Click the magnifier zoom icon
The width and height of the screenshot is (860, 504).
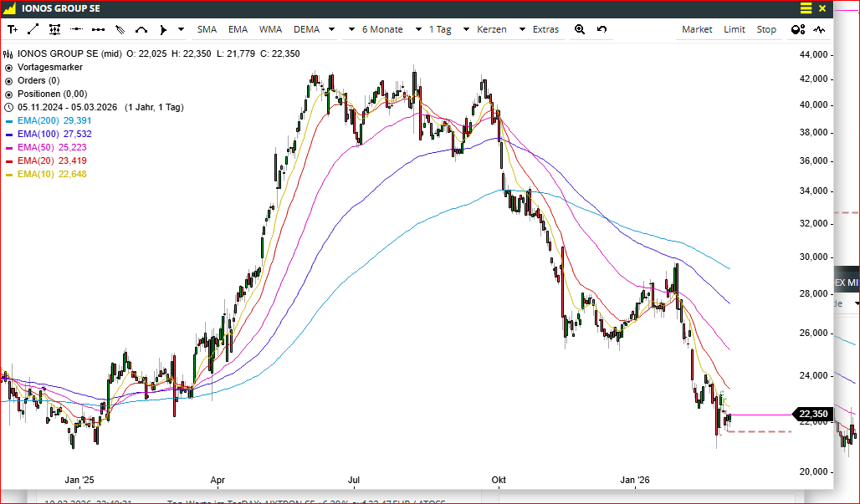[580, 29]
